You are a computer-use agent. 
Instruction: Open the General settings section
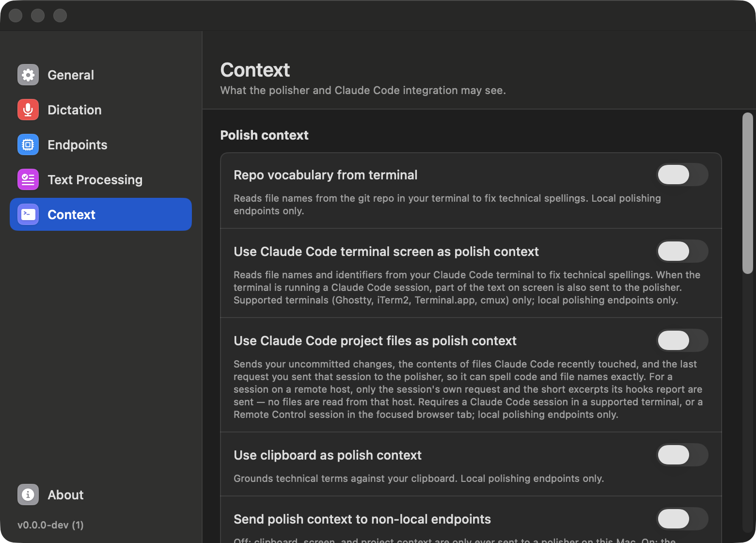(101, 75)
